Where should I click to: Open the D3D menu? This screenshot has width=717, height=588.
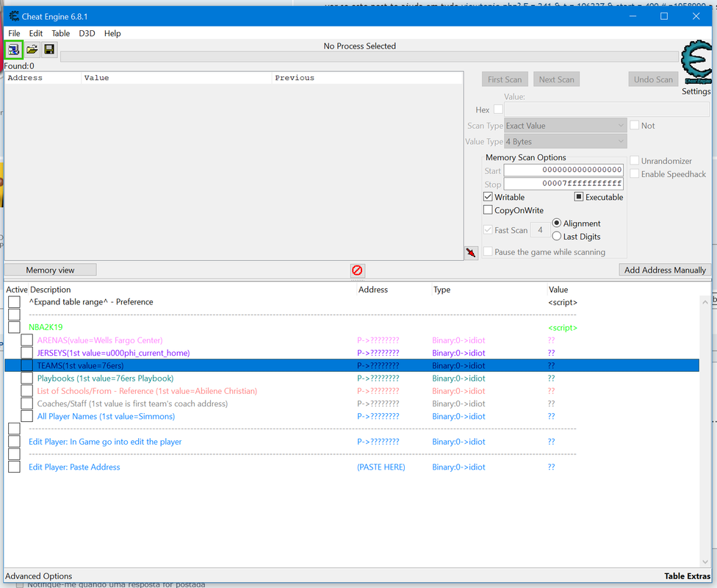click(x=87, y=33)
